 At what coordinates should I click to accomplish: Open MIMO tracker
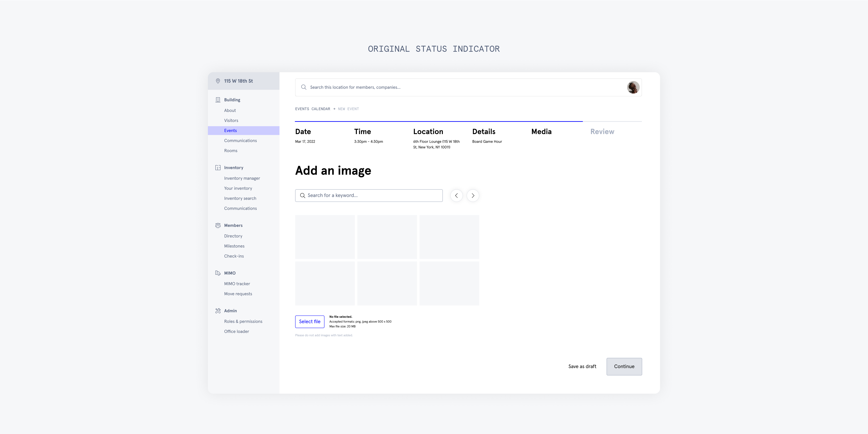(237, 284)
